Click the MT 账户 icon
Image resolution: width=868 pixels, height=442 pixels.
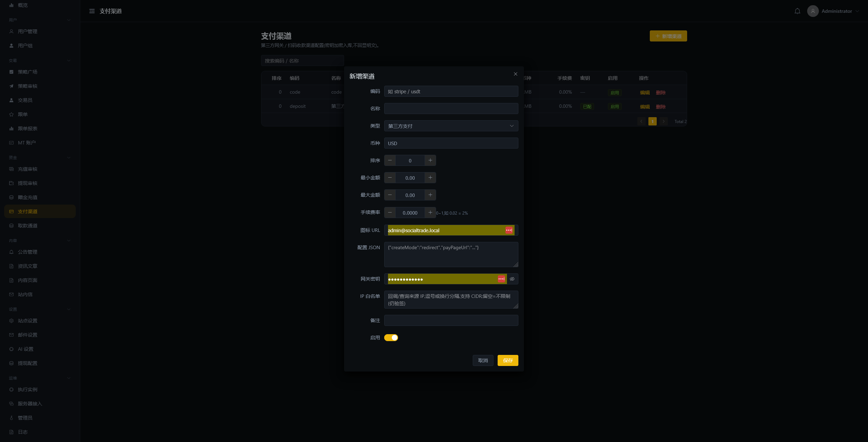click(11, 143)
